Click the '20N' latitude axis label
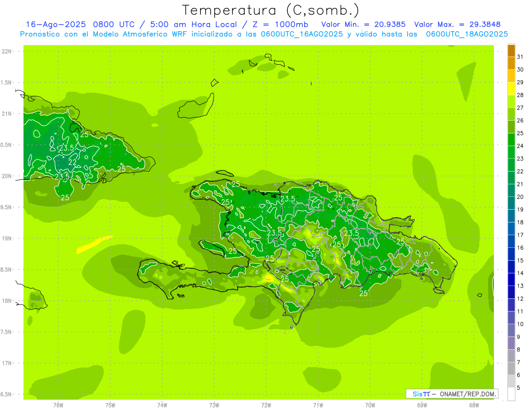This screenshot has height=411, width=532. (x=8, y=176)
